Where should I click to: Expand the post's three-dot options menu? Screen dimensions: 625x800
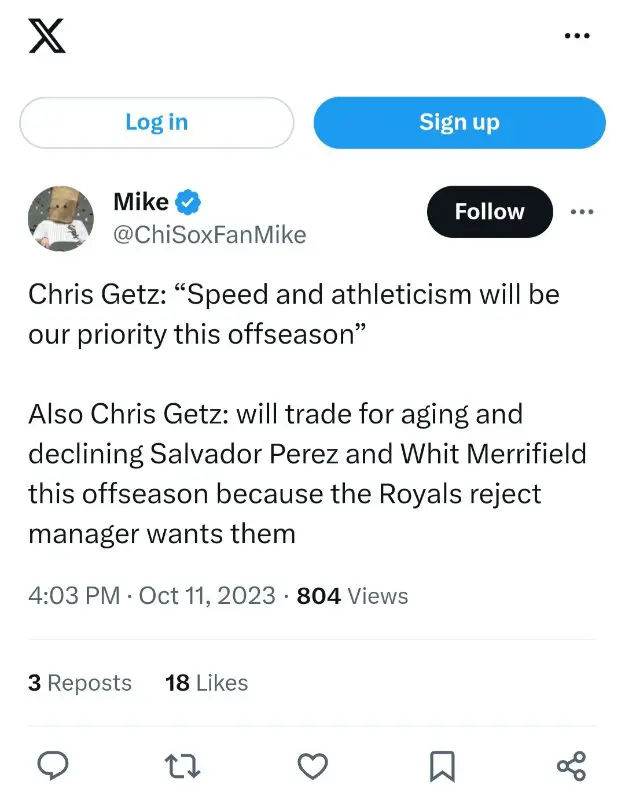click(x=582, y=212)
